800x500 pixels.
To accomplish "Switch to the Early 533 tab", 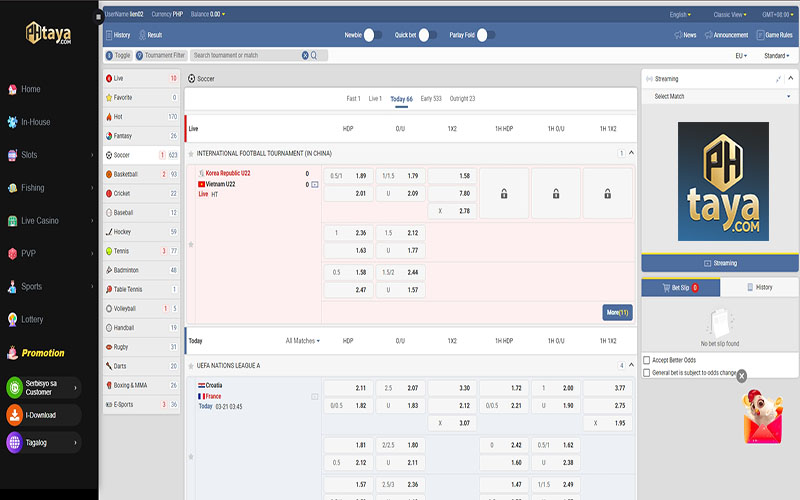I will [x=431, y=98].
